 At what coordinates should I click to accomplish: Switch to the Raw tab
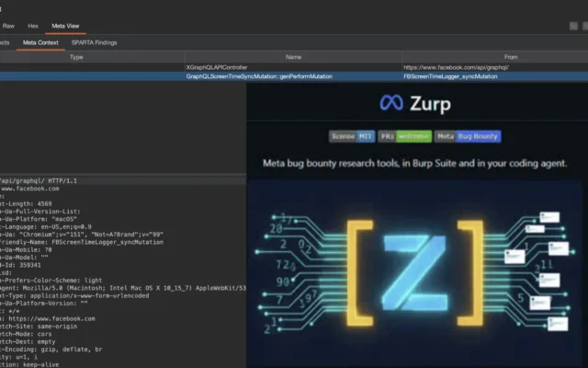point(8,26)
